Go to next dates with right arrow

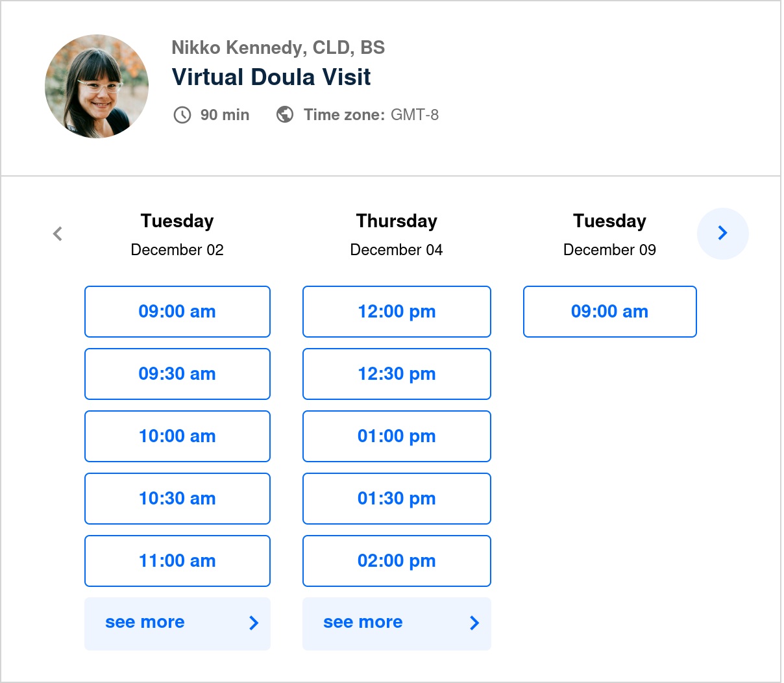tap(722, 233)
